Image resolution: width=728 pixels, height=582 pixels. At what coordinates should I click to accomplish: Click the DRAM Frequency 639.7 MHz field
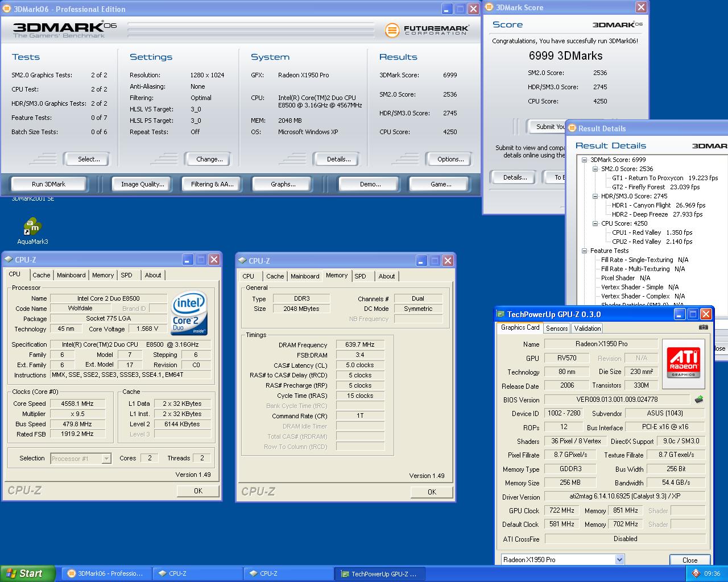click(x=360, y=344)
